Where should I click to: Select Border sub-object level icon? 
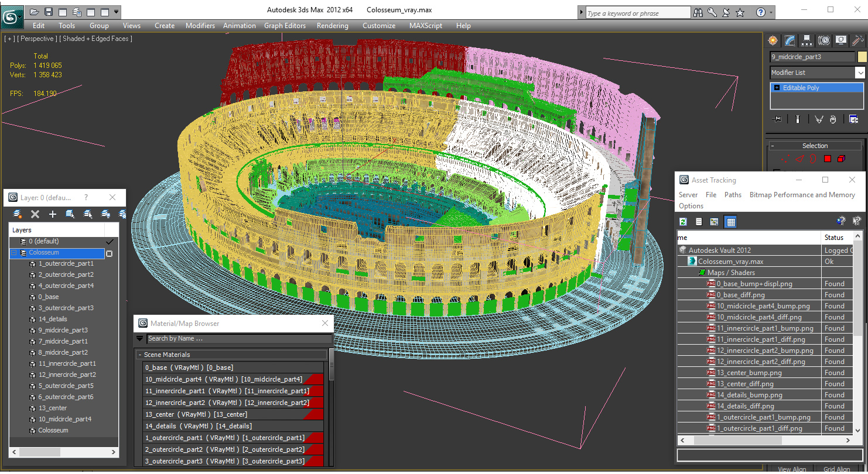point(814,159)
